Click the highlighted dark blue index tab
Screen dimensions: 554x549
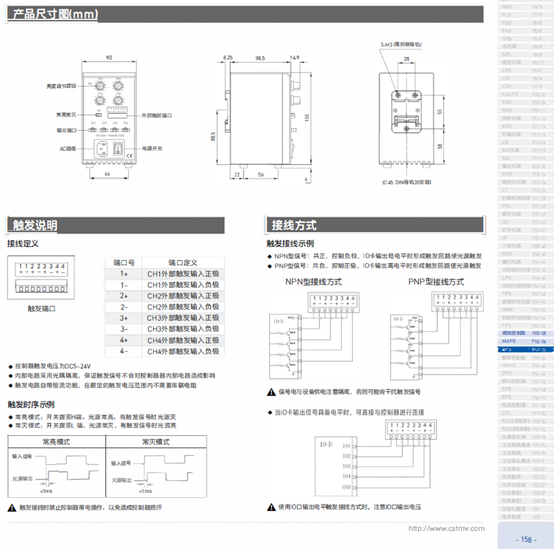pos(525,349)
